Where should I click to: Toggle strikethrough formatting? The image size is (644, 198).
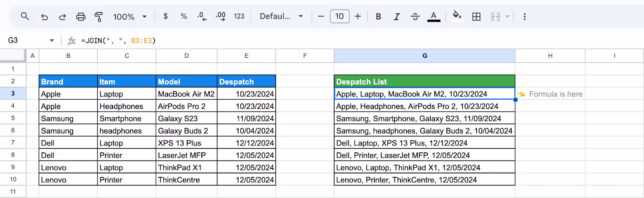tap(415, 17)
